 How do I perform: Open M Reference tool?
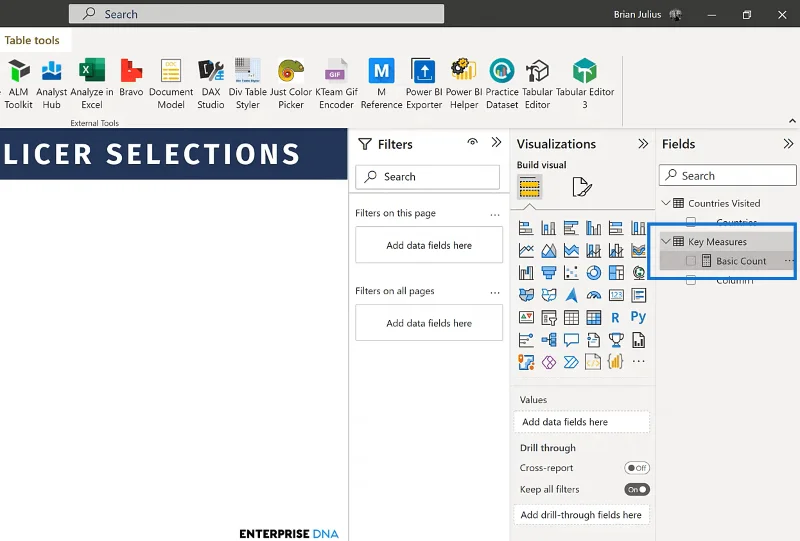point(381,84)
